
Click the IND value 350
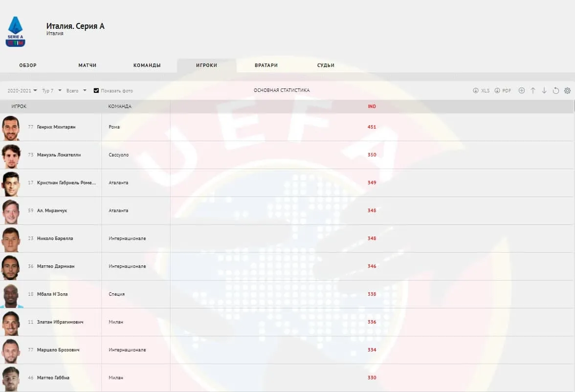pyautogui.click(x=372, y=155)
